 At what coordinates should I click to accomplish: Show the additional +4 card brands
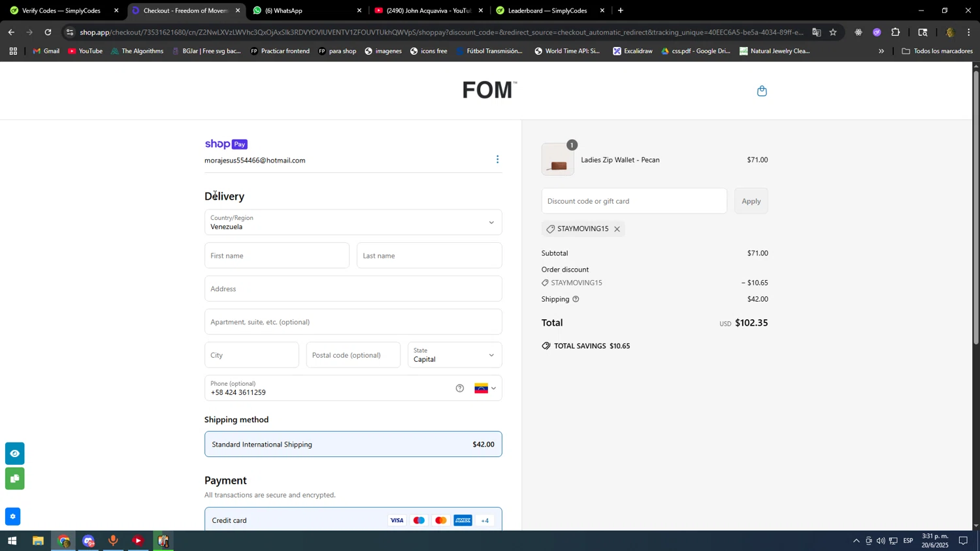(x=485, y=520)
